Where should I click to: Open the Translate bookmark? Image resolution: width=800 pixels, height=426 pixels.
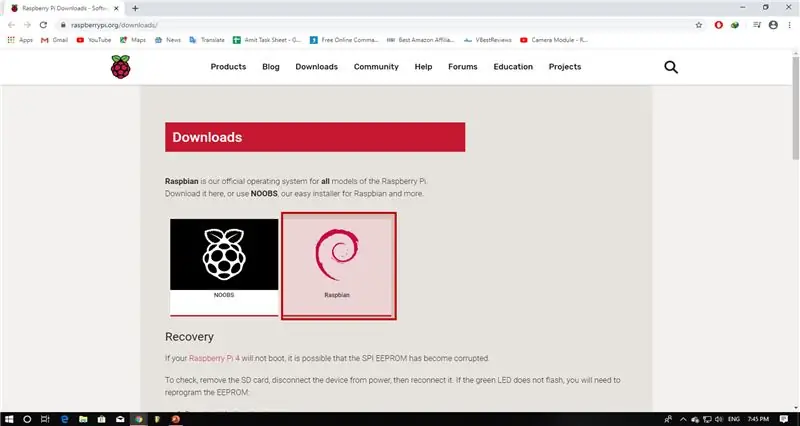point(207,40)
